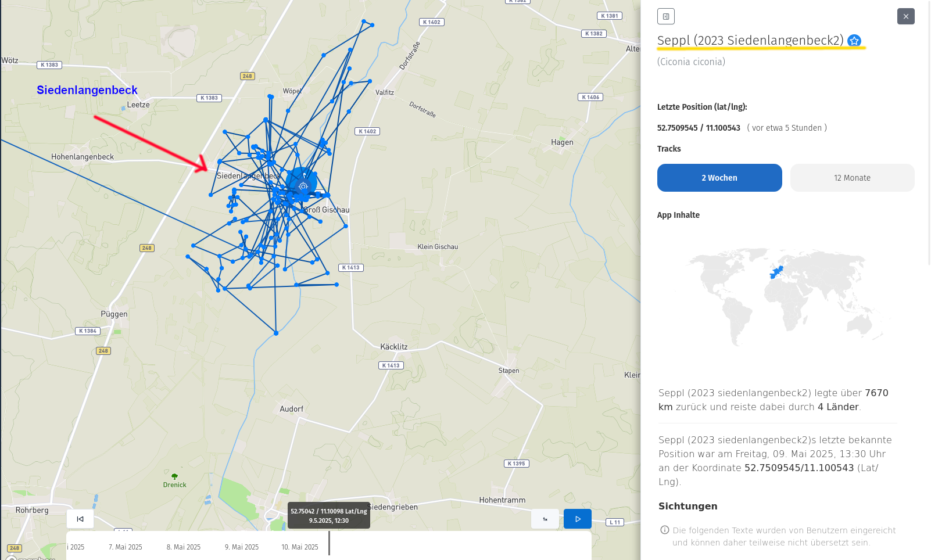
Task: Select 10. Mai 2025 on the timeline
Action: (300, 547)
